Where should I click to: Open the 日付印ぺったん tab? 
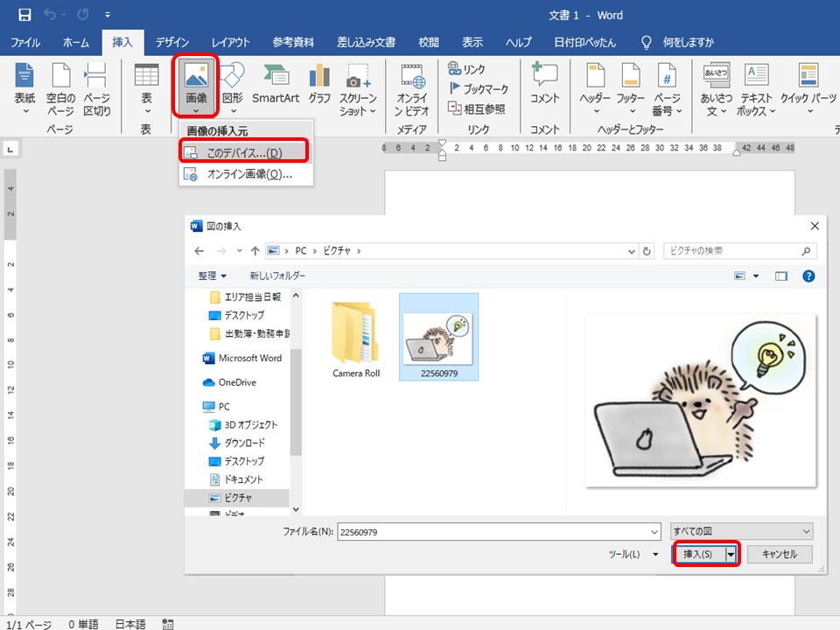[585, 42]
